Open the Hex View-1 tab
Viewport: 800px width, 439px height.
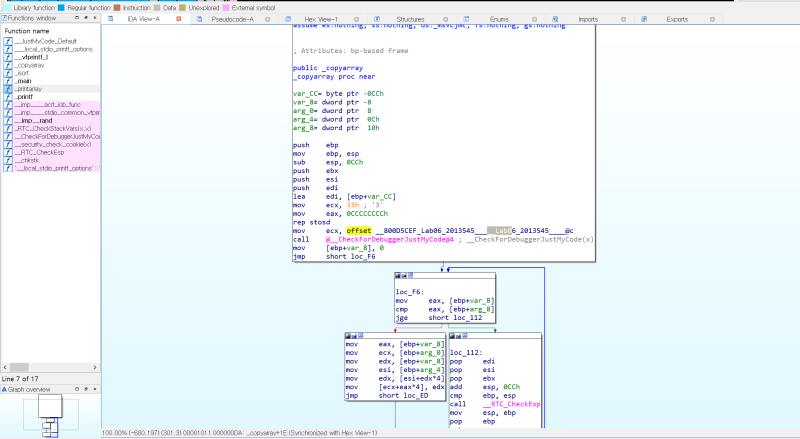(x=321, y=19)
